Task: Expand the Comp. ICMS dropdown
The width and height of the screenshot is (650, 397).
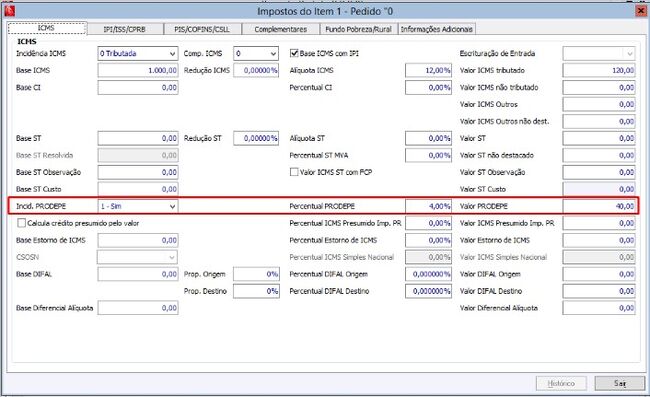Action: pos(256,53)
